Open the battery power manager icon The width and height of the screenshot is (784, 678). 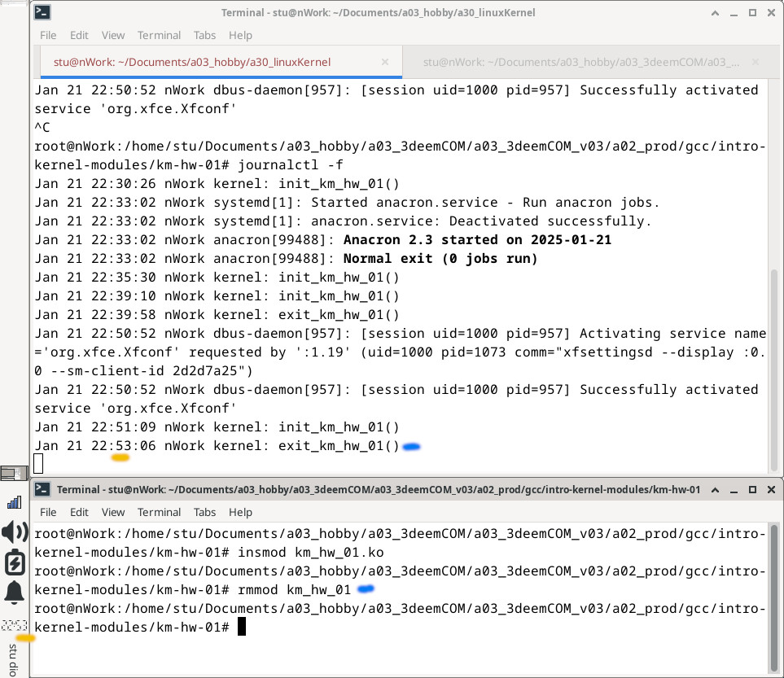pos(14,562)
